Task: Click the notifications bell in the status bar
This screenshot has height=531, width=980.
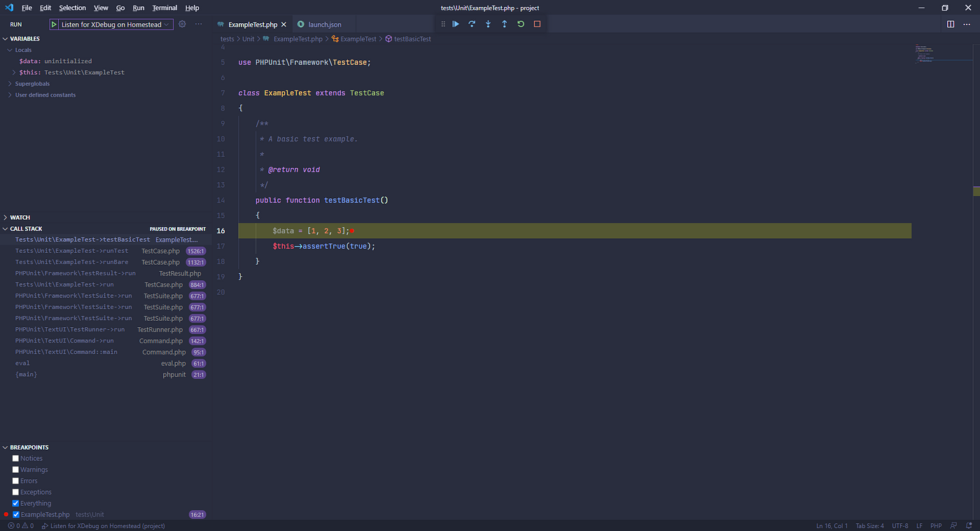Action: (968, 525)
